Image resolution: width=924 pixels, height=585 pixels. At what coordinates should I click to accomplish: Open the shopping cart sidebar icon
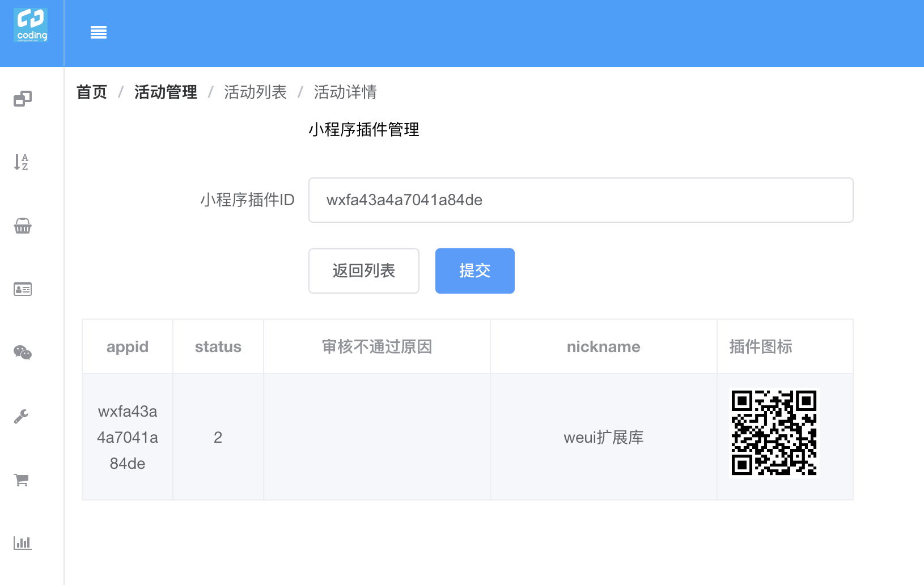pyautogui.click(x=22, y=480)
